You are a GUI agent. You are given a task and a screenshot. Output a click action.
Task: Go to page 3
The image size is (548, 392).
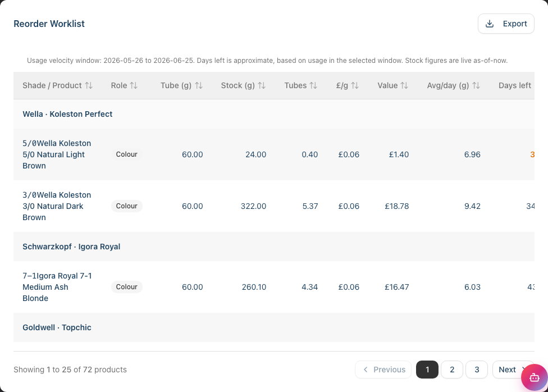(x=477, y=370)
